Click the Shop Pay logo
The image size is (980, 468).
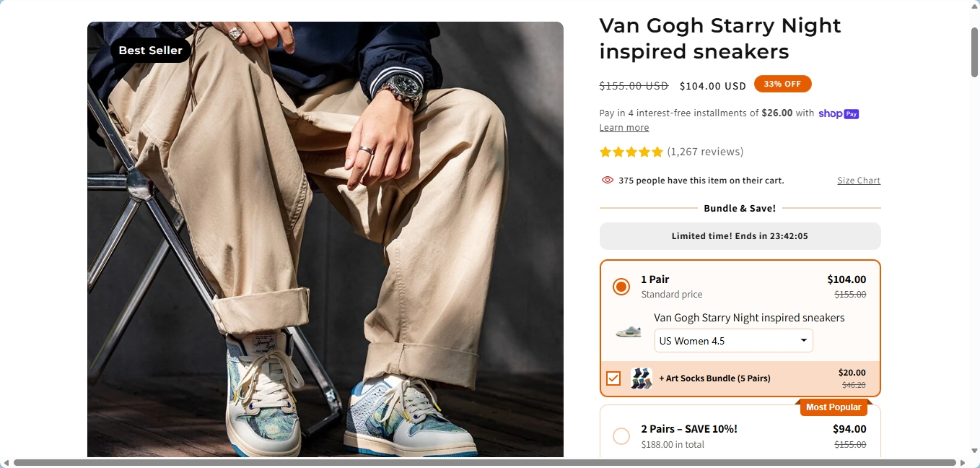point(838,113)
